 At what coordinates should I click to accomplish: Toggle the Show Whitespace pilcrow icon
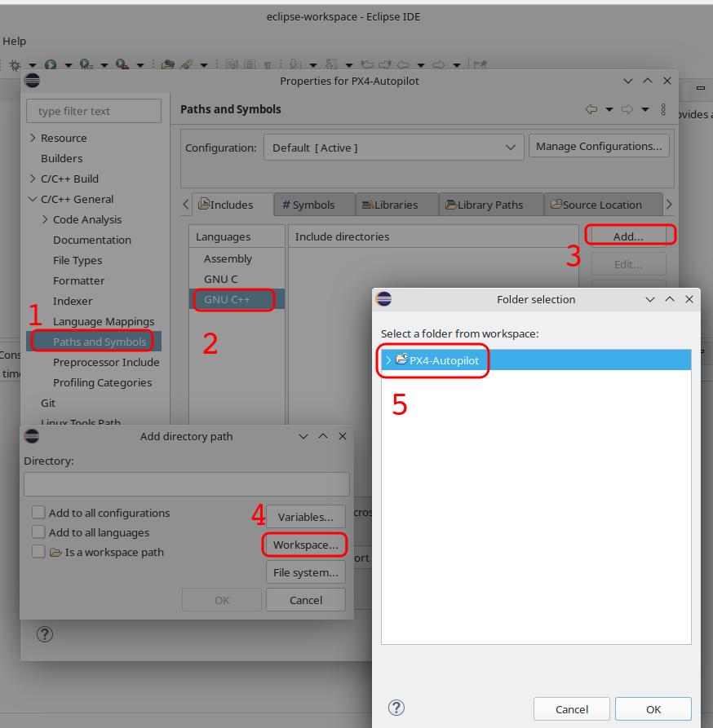[268, 64]
